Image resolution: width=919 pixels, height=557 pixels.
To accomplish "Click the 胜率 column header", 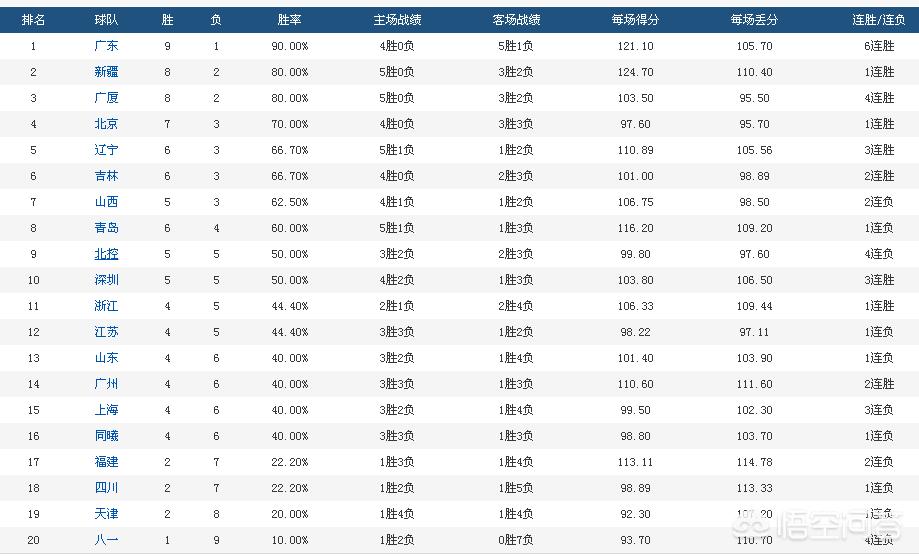I will 290,20.
